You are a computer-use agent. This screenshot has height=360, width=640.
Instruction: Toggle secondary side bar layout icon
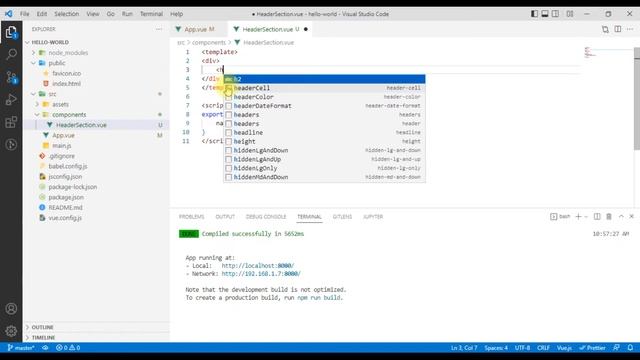coord(556,14)
